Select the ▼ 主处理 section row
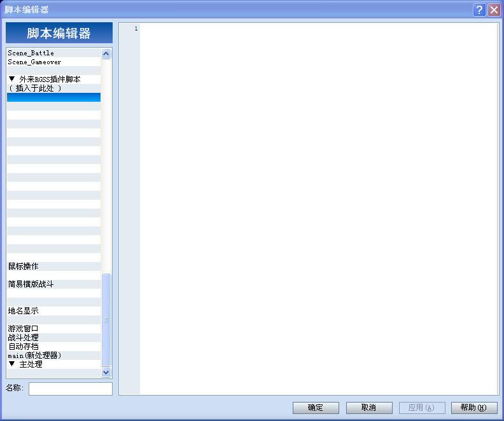Image resolution: width=504 pixels, height=421 pixels. click(53, 364)
